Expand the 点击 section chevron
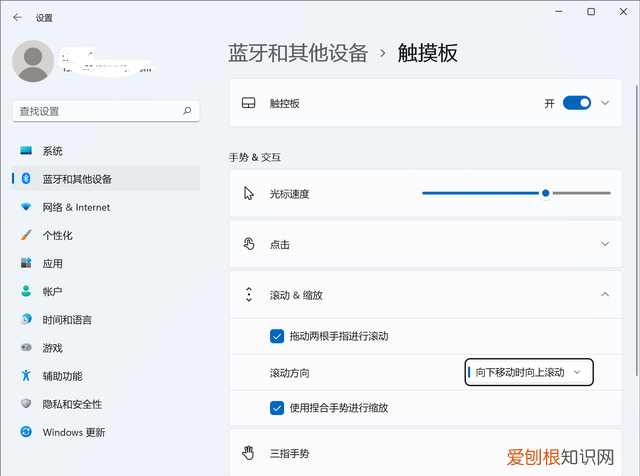This screenshot has width=640, height=476. click(x=605, y=244)
